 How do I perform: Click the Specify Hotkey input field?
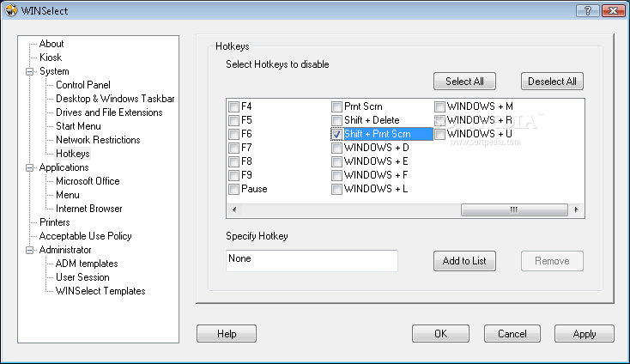pyautogui.click(x=312, y=261)
